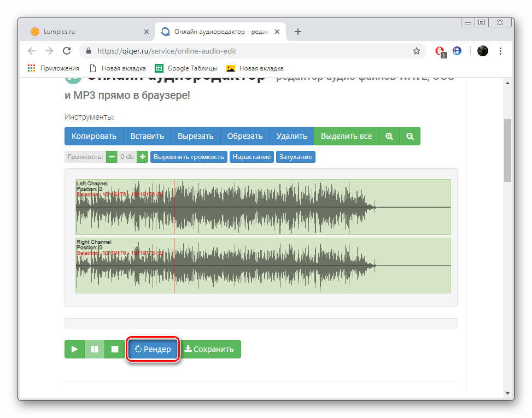
Task: Open the user profile avatar
Action: tap(482, 51)
